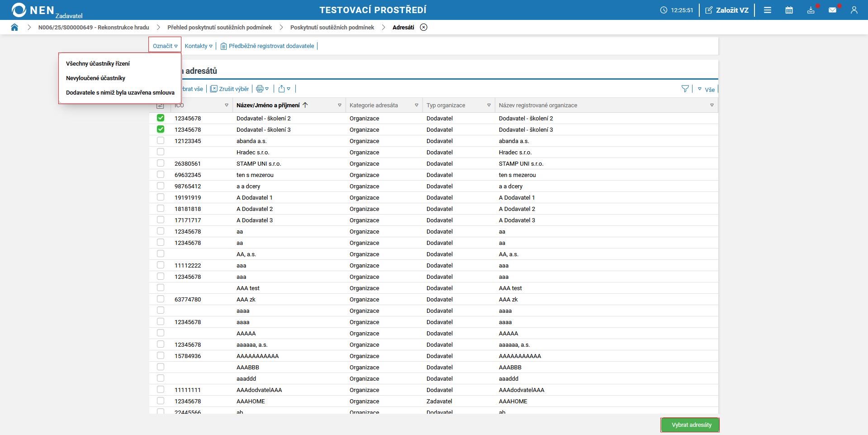Click the filter funnel icon
Screen dimensions: 868x435
(x=685, y=89)
